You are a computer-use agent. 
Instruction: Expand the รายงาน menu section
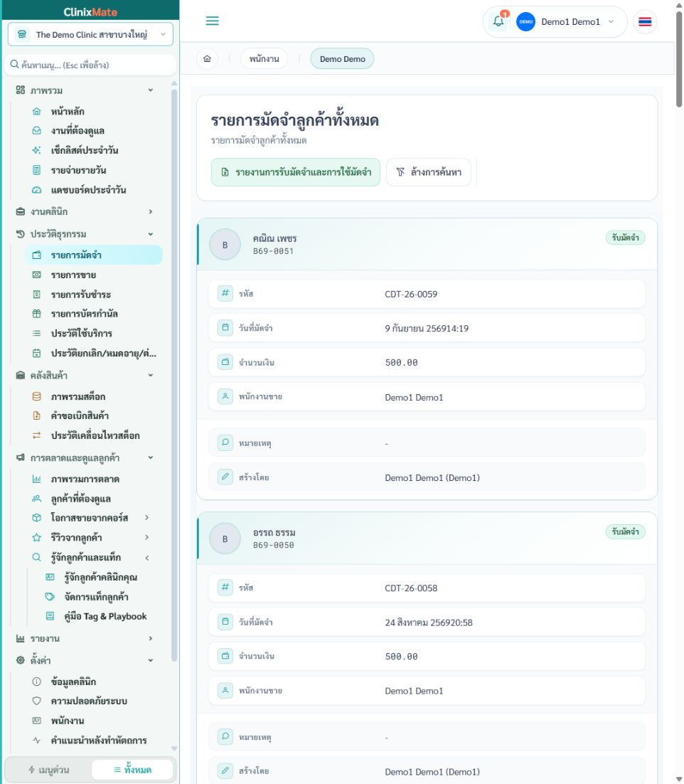tap(151, 638)
